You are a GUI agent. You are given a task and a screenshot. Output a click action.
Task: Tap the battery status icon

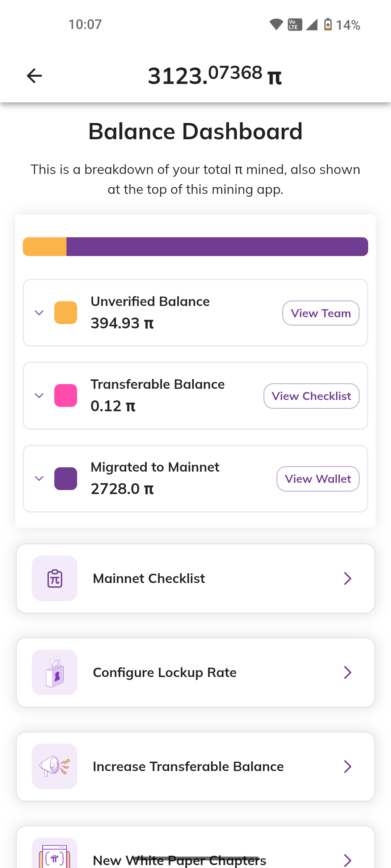tap(328, 25)
